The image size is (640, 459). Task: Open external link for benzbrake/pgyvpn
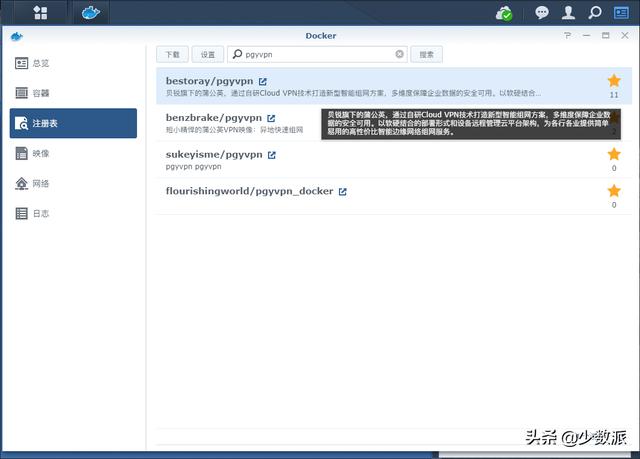271,118
